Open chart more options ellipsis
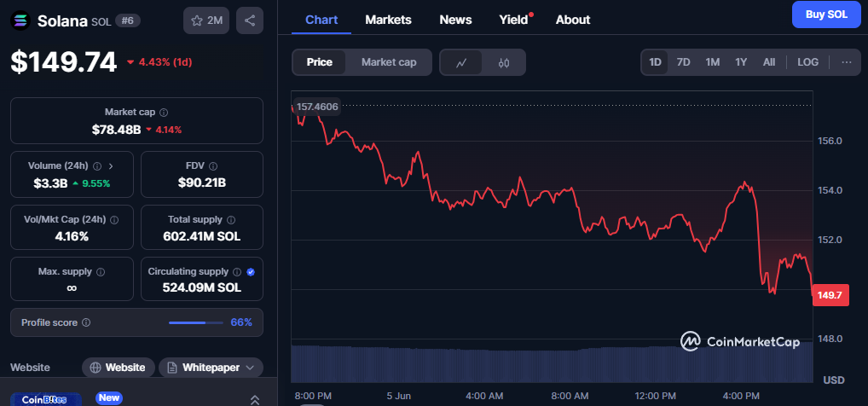The height and width of the screenshot is (406, 868). (x=847, y=62)
